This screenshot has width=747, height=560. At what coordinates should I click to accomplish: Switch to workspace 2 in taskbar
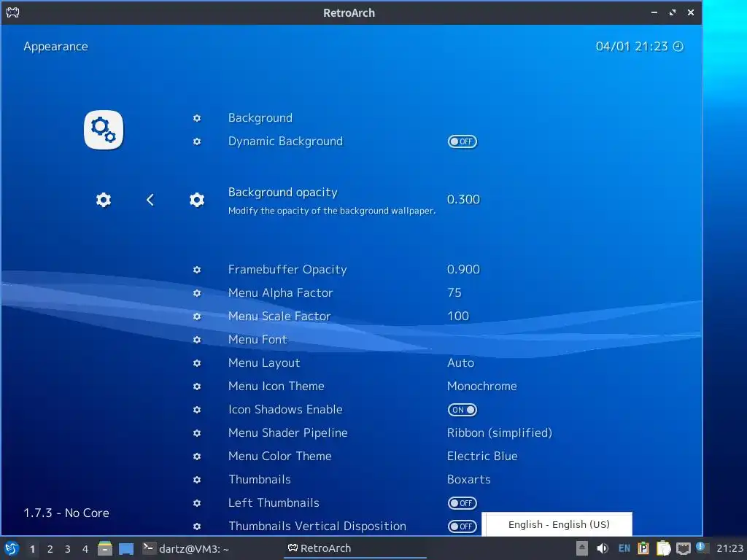tap(50, 549)
